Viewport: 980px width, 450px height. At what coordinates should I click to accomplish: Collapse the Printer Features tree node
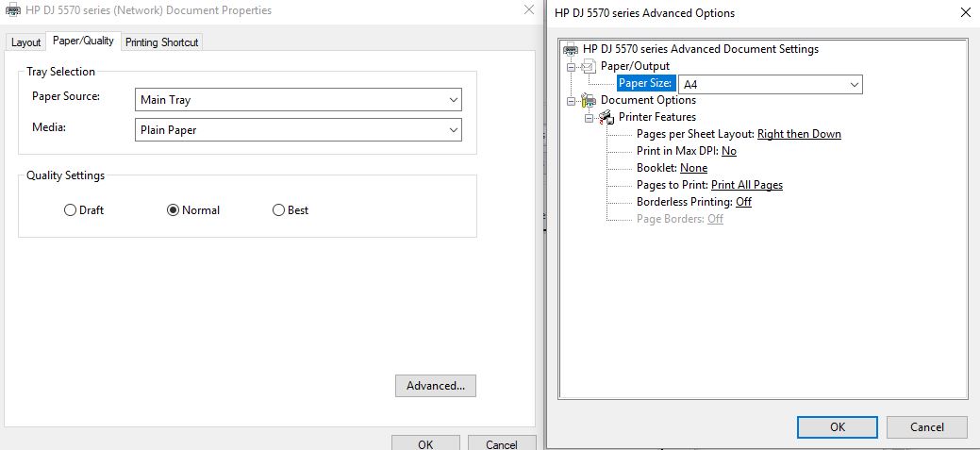click(x=589, y=117)
